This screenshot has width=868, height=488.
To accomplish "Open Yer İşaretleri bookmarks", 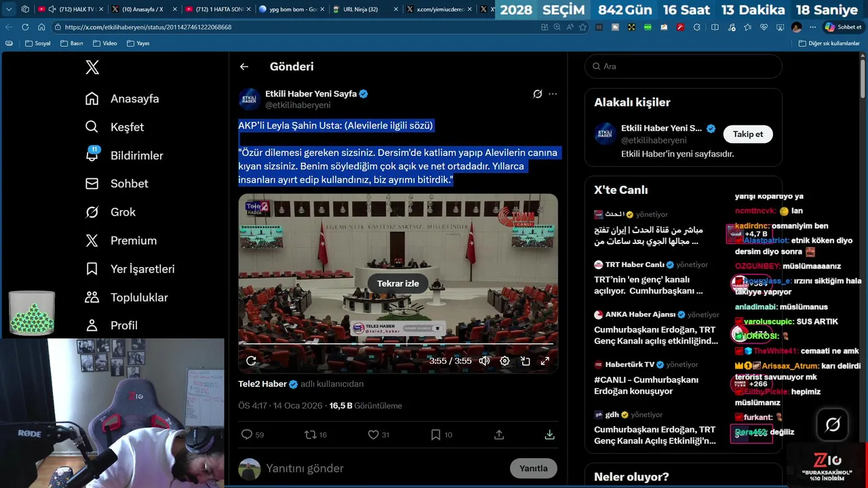I will (130, 269).
